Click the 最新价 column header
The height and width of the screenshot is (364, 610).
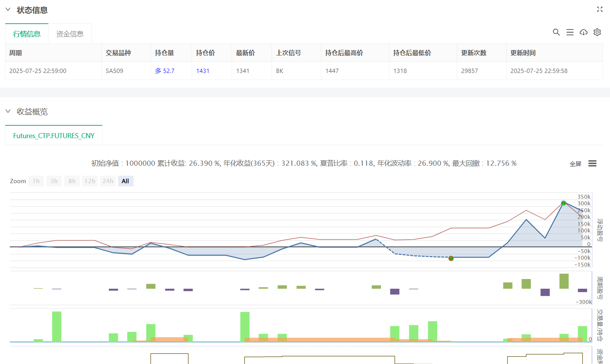coord(252,53)
